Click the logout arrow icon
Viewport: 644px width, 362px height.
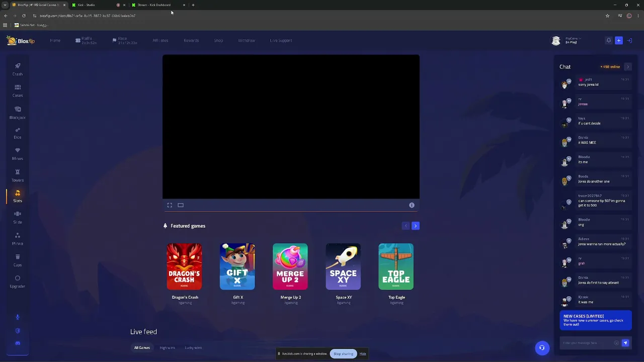click(x=629, y=40)
